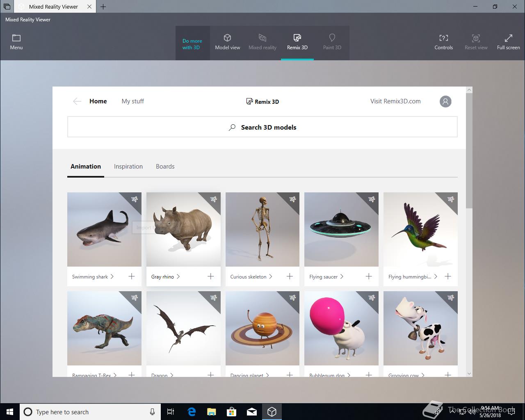Image resolution: width=525 pixels, height=420 pixels.
Task: Open the Menu folder icon
Action: tap(16, 38)
